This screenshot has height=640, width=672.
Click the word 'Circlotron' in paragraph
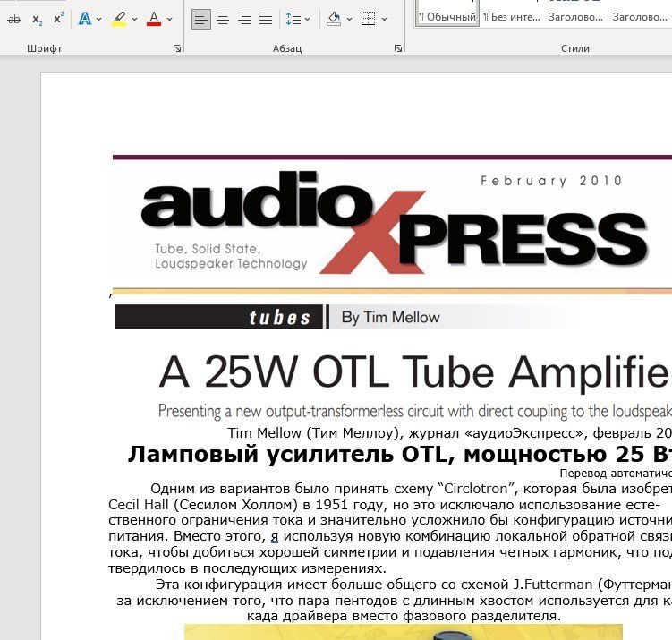pyautogui.click(x=476, y=489)
